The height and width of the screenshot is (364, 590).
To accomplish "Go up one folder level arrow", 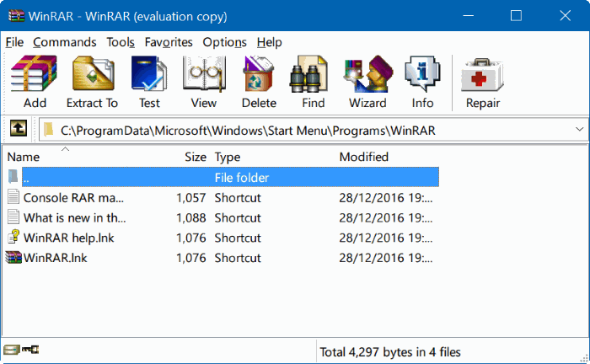I will (x=18, y=129).
